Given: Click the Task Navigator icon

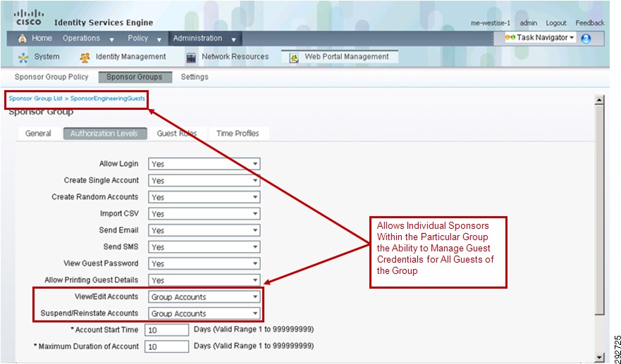Looking at the screenshot, I should click(x=510, y=37).
